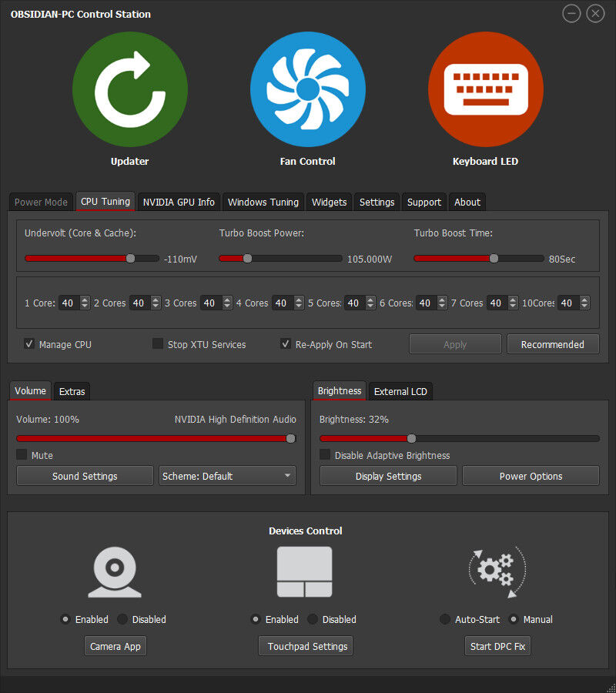This screenshot has height=693, width=616.
Task: Click the Recommended button
Action: click(553, 344)
